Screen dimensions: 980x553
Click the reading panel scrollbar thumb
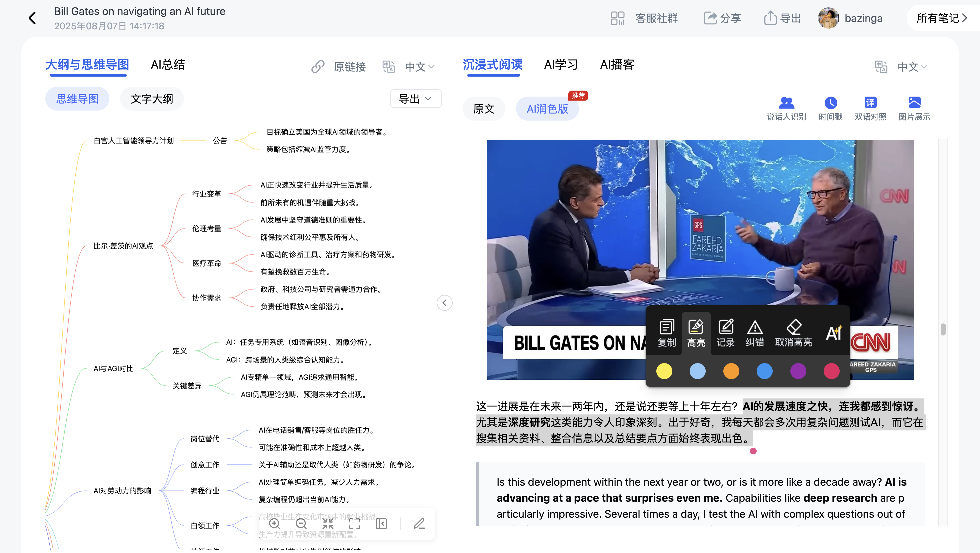(943, 329)
